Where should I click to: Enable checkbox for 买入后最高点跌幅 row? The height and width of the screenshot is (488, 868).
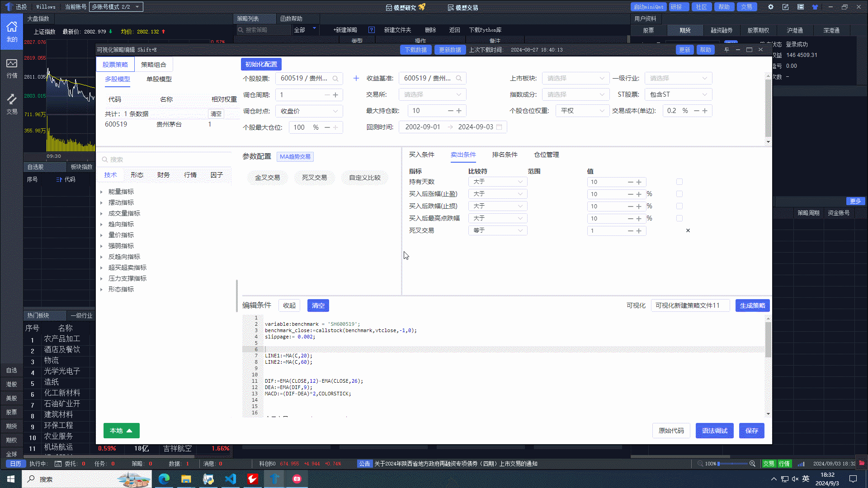(679, 218)
